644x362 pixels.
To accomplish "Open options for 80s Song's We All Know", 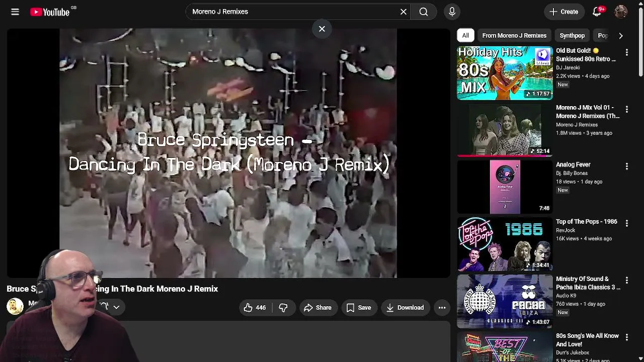I will 626,337.
